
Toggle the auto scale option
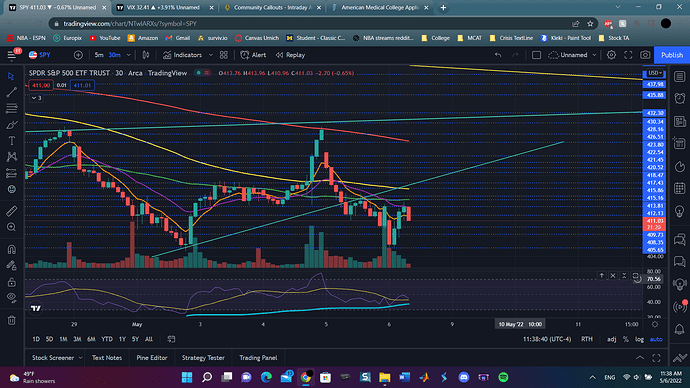pos(656,339)
